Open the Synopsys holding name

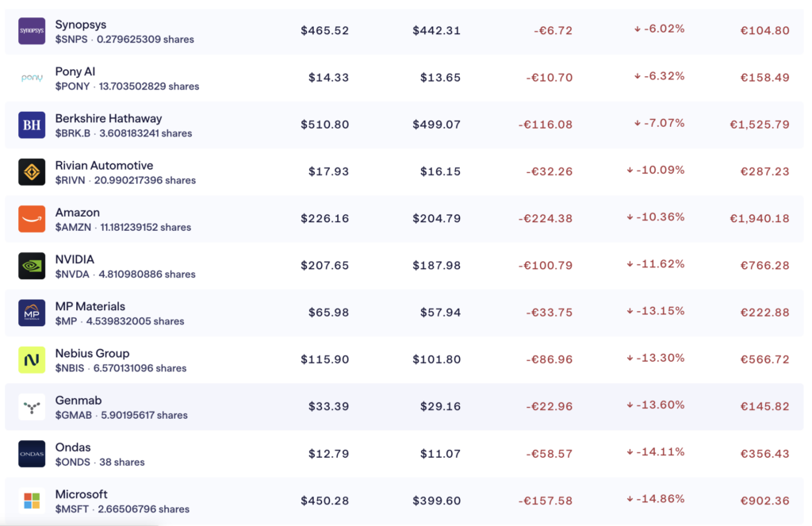click(81, 25)
